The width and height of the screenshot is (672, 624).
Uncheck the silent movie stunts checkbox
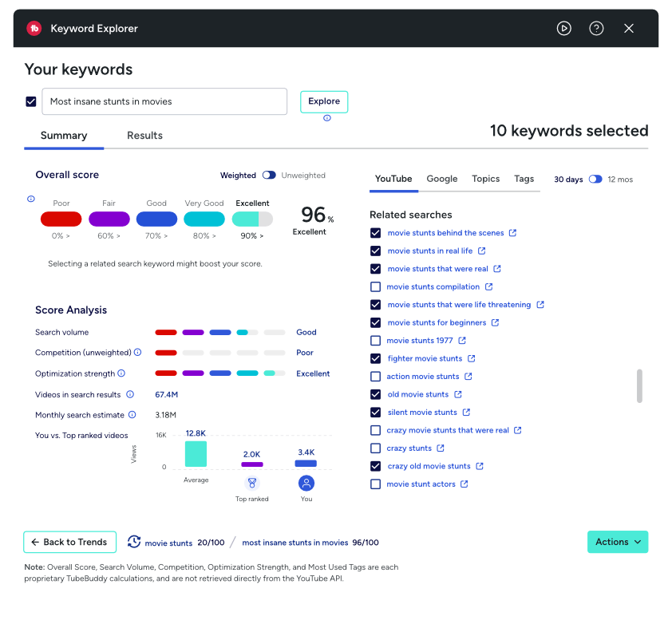pos(376,413)
